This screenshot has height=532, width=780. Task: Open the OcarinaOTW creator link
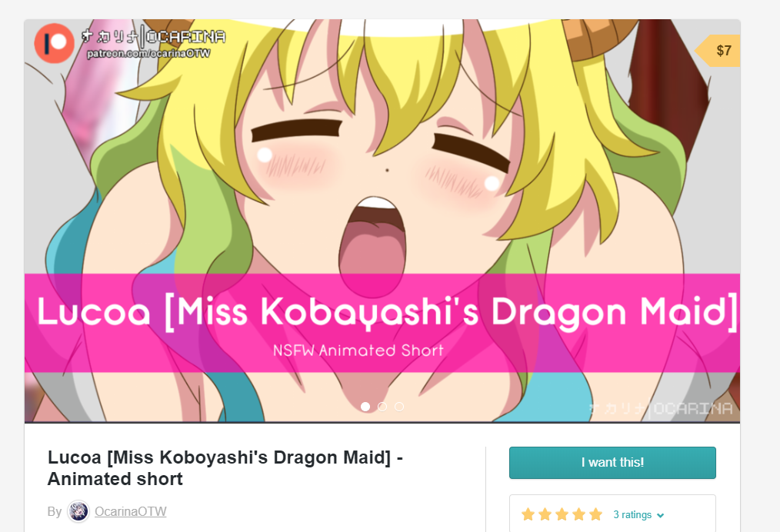130,511
